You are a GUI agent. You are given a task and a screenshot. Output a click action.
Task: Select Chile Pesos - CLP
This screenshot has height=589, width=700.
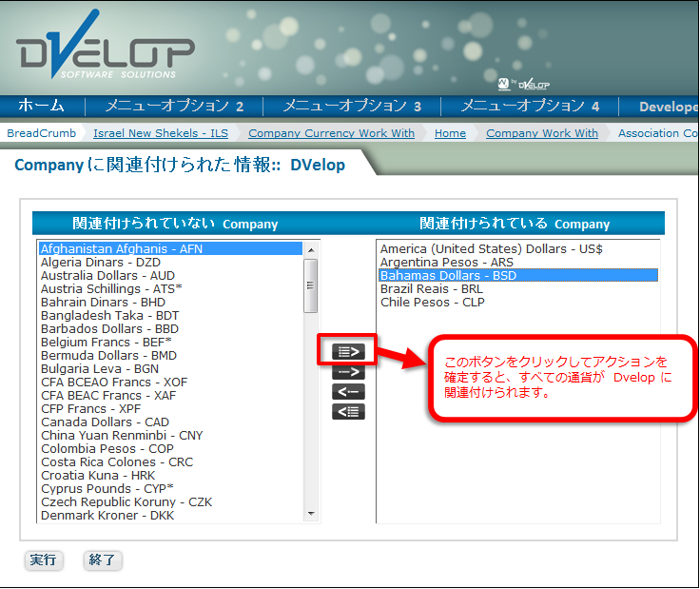518,303
